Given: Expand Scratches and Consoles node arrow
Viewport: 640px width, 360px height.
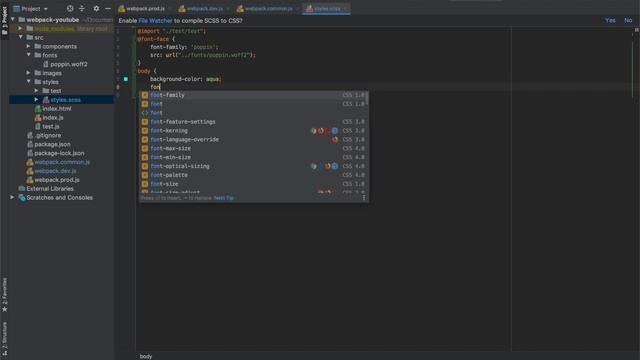Looking at the screenshot, I should point(13,198).
